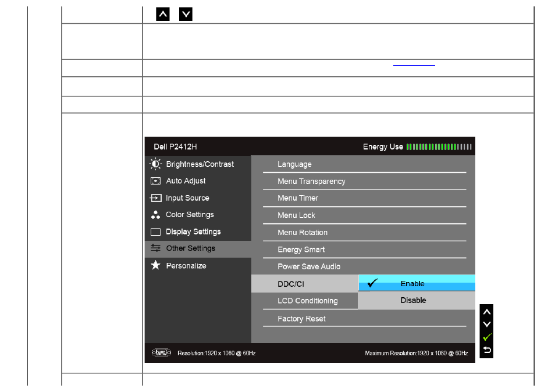Select the Language setting
The image size is (555, 392).
point(365,164)
